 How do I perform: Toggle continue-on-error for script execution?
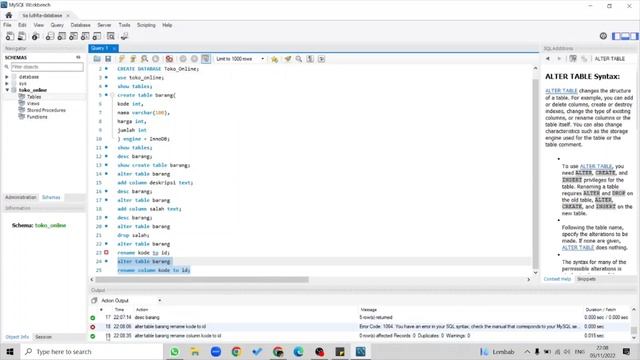tap(169, 59)
